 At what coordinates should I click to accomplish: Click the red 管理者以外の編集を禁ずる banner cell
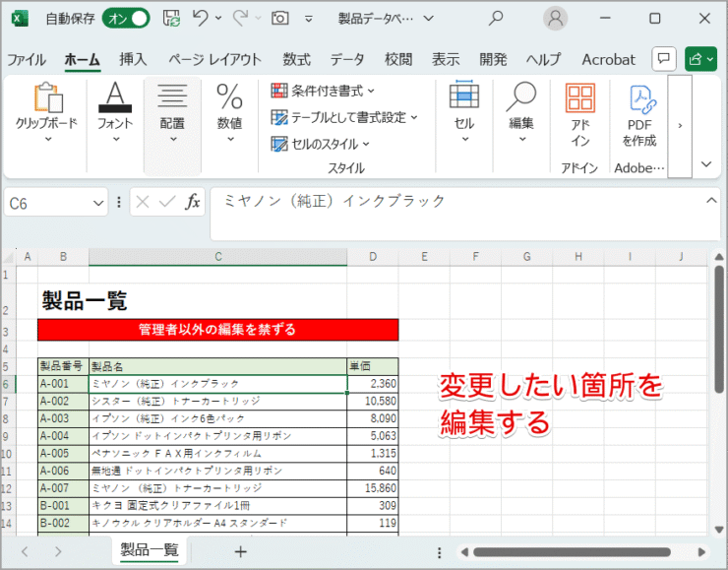coord(217,330)
